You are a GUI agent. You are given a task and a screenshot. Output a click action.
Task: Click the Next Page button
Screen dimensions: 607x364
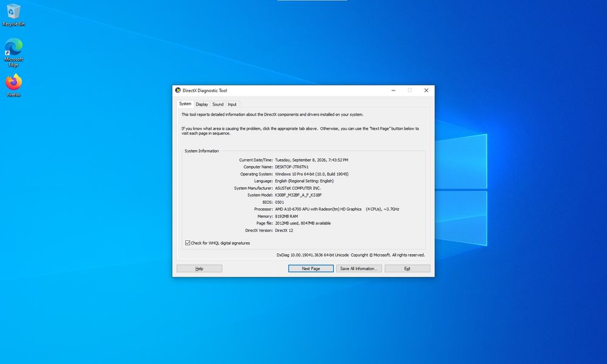pos(311,269)
